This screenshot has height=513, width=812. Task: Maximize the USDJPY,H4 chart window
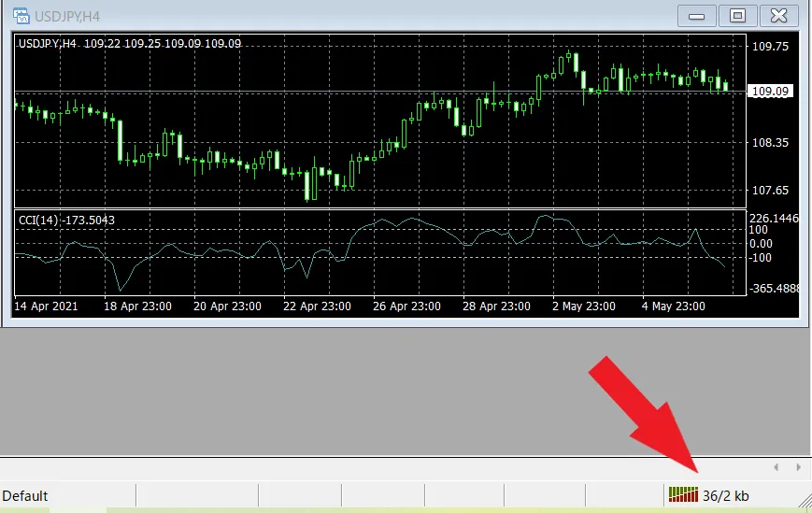(x=738, y=15)
